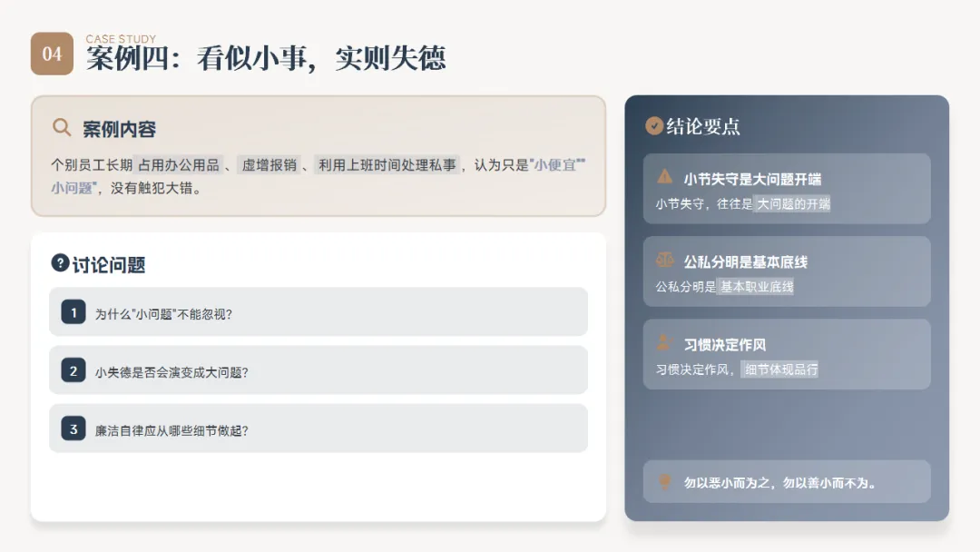Click highlighted phrase 虚增报销

(269, 165)
